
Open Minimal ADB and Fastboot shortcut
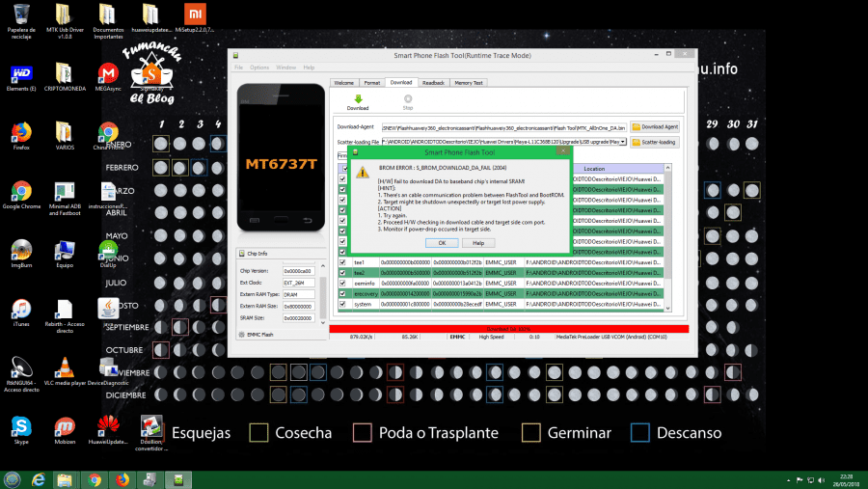click(x=65, y=199)
